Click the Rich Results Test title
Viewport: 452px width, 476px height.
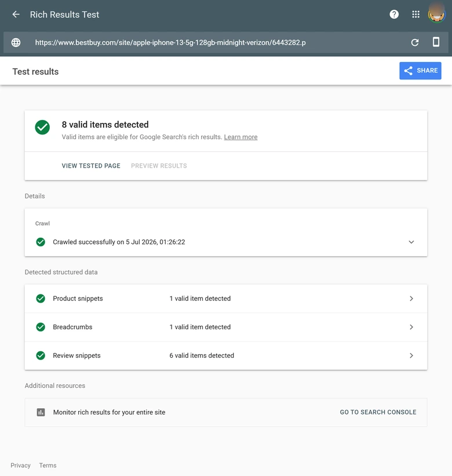pyautogui.click(x=65, y=14)
